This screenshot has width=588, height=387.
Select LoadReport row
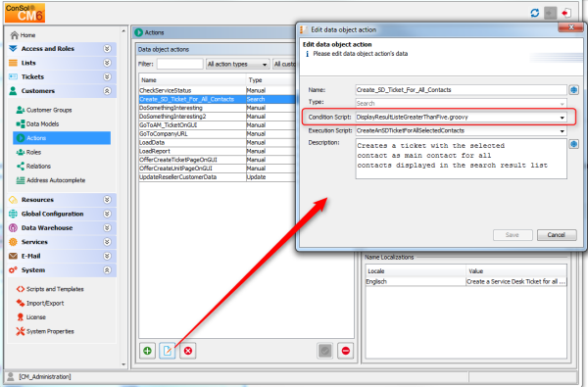[218, 151]
